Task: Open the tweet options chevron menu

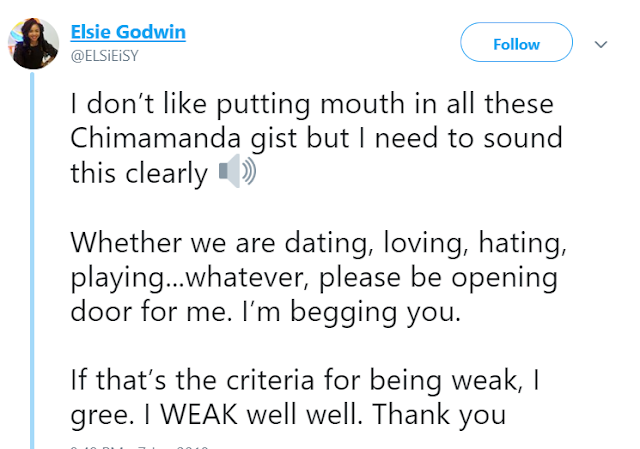Action: point(601,45)
